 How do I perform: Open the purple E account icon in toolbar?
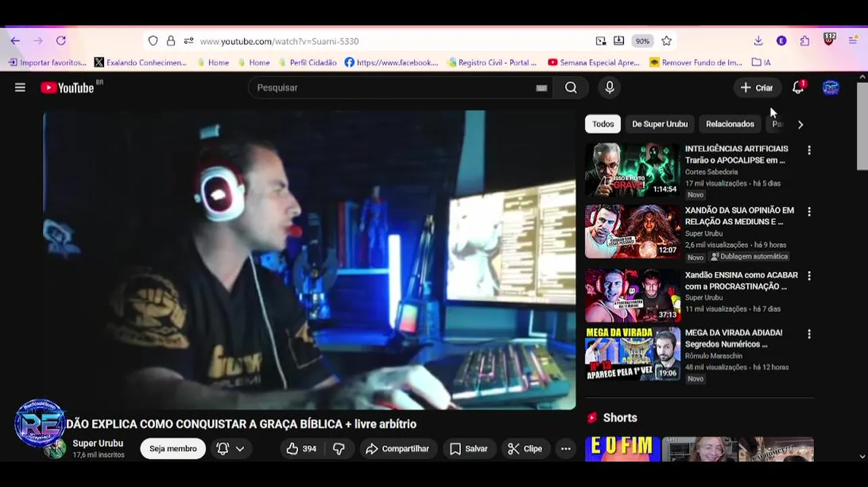pos(781,41)
